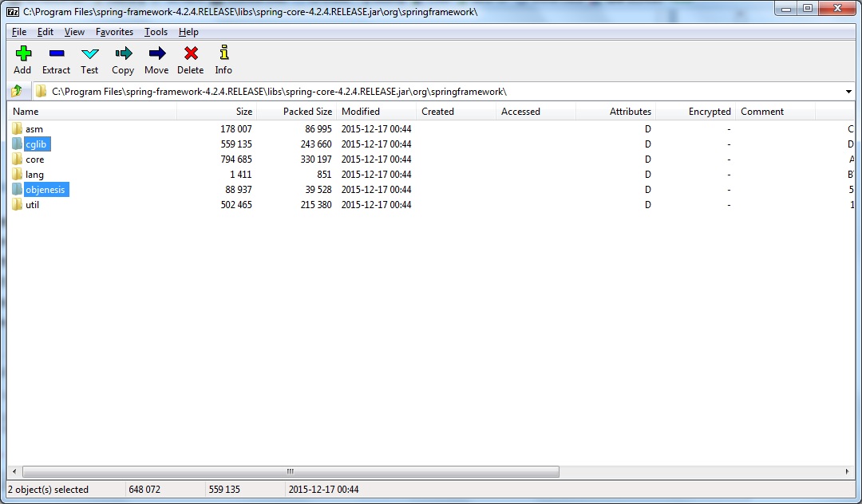Click the lang folder icon
The width and height of the screenshot is (862, 504).
coord(17,174)
